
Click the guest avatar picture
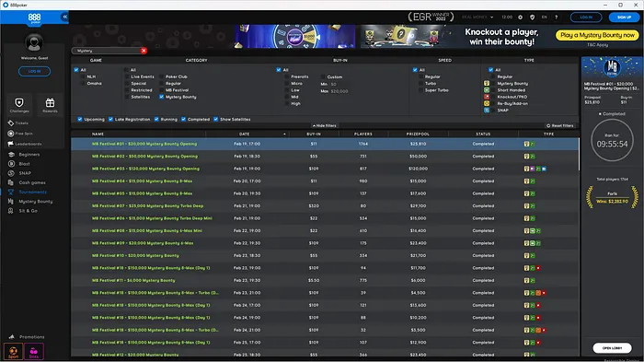point(34,42)
